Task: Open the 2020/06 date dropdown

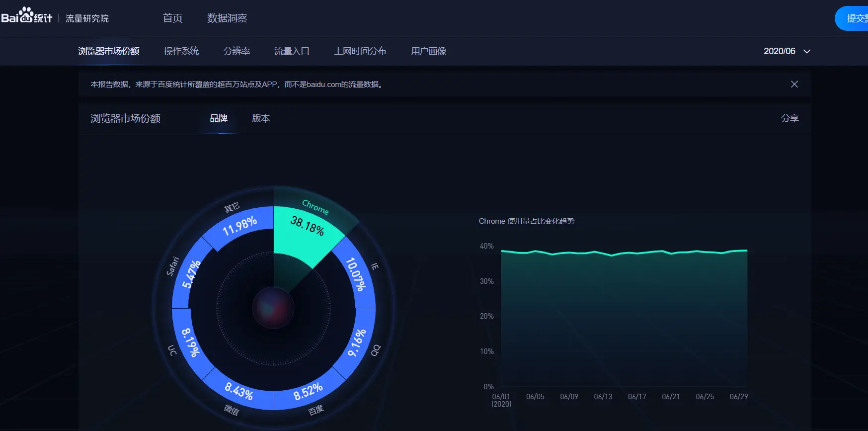Action: tap(787, 51)
